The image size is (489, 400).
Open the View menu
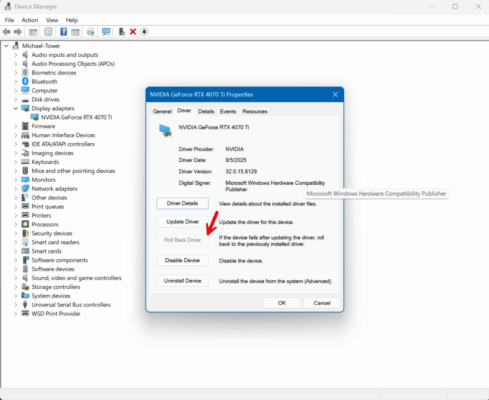[x=52, y=20]
